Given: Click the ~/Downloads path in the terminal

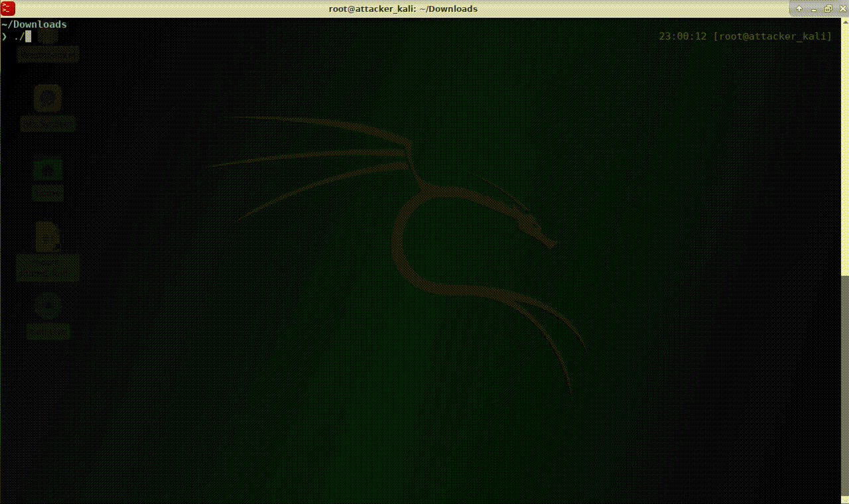Looking at the screenshot, I should 34,25.
